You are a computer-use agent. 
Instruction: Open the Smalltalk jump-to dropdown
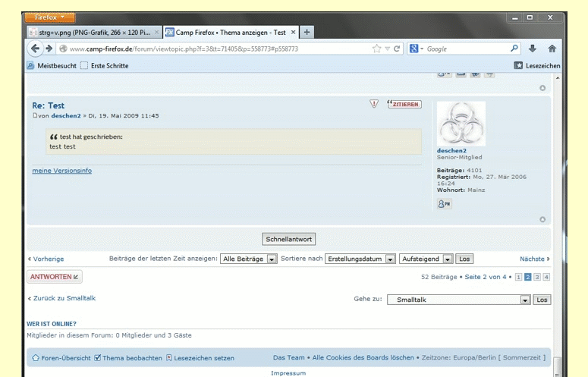tap(458, 300)
